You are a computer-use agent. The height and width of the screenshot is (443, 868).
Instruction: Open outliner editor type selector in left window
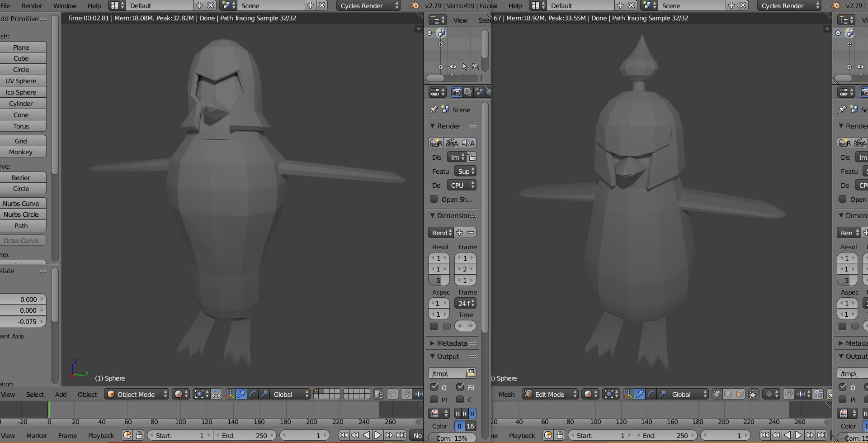click(437, 20)
